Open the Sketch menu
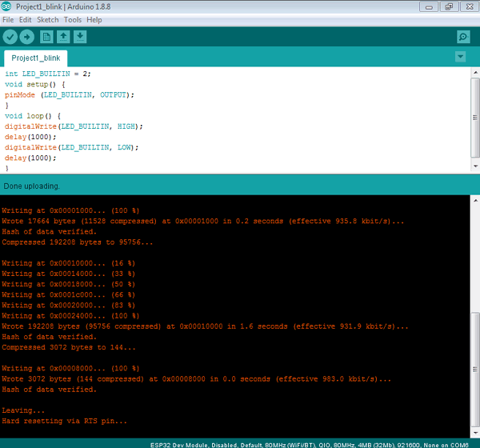This screenshot has width=480, height=448. tap(48, 19)
